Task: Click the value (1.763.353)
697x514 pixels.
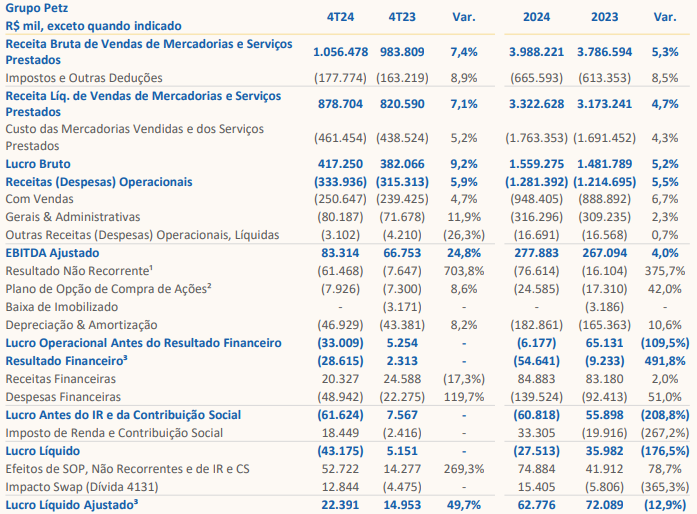Action: (537, 138)
